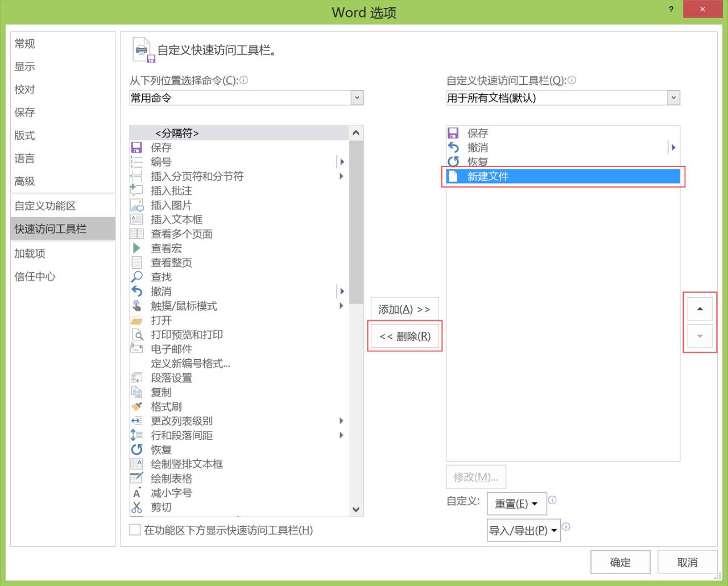Click the commands list scroll down arrow
Screen dimensions: 728x586
[x=356, y=509]
